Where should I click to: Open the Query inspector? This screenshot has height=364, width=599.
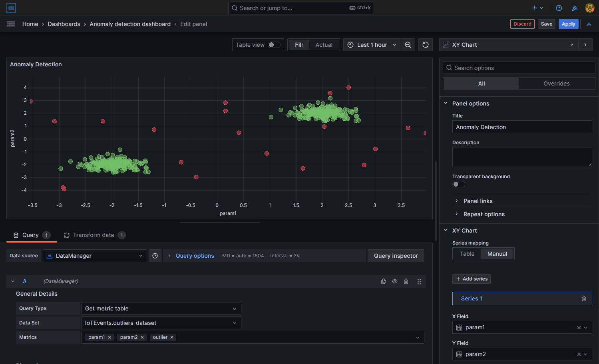396,256
